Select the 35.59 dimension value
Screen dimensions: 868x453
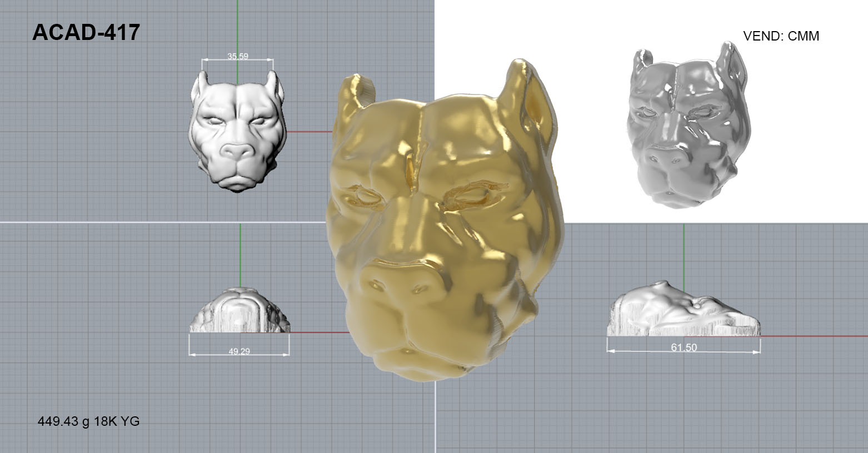pyautogui.click(x=238, y=56)
